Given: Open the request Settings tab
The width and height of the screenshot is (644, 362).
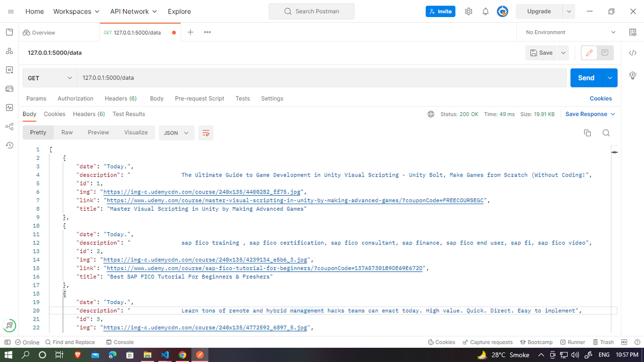Looking at the screenshot, I should (x=272, y=99).
